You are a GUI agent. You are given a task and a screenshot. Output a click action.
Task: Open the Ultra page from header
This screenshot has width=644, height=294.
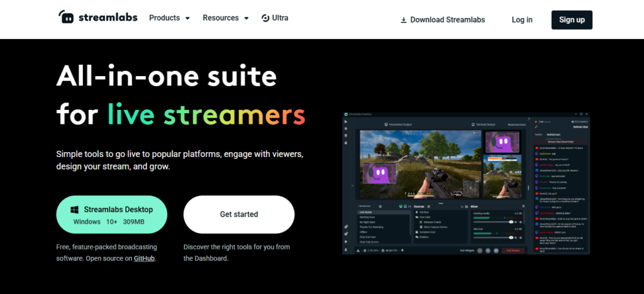[x=275, y=18]
